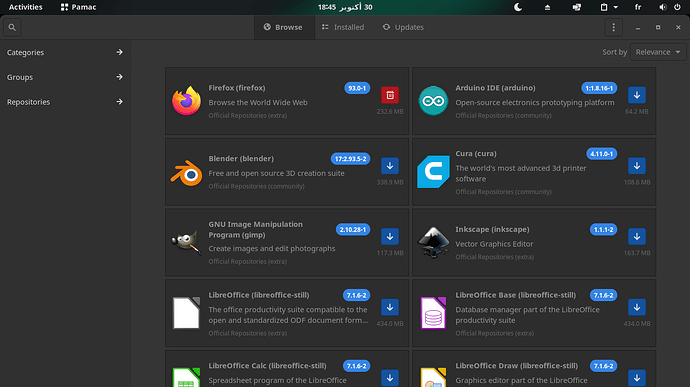Open the Firefox (firefox) title
690x387 pixels.
click(x=237, y=88)
